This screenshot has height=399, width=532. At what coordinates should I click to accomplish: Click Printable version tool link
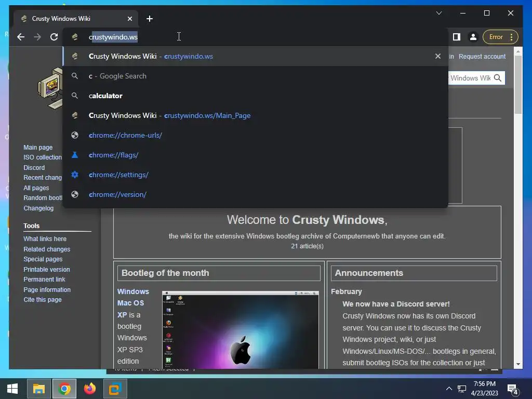click(x=46, y=270)
